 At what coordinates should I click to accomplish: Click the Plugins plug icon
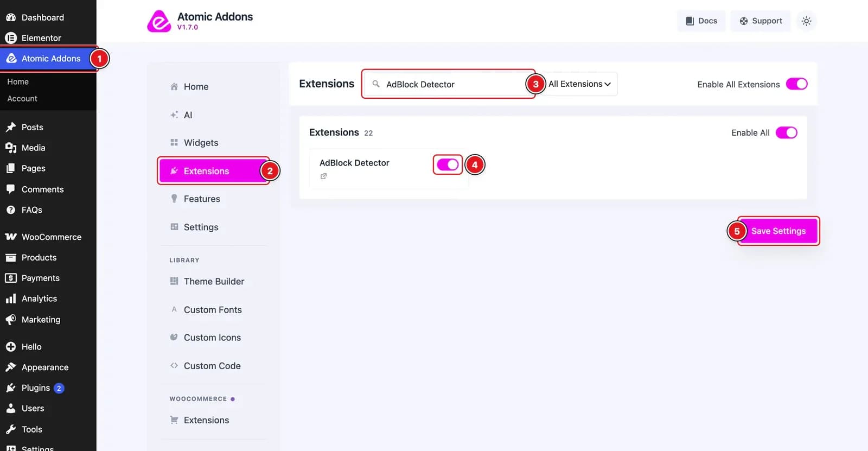point(11,388)
